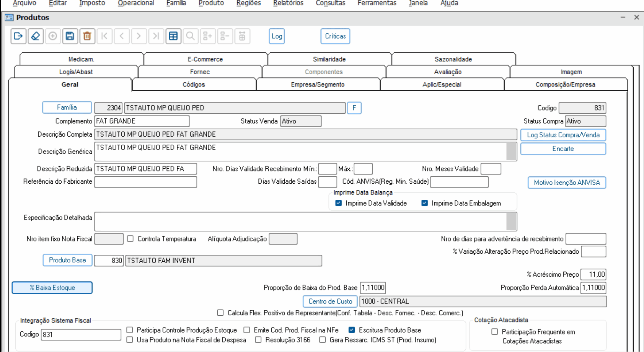This screenshot has height=352, width=644.
Task: Open Log Status Compra/Venda
Action: click(x=563, y=135)
